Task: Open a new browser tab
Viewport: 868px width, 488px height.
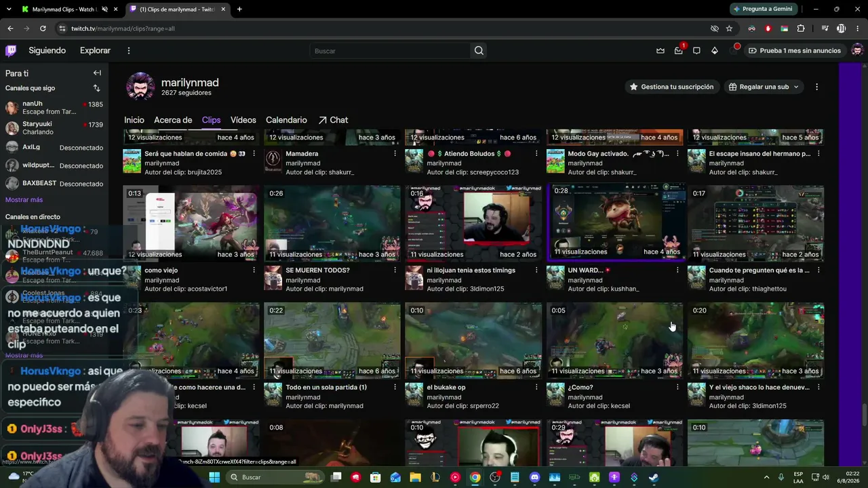Action: [x=239, y=9]
